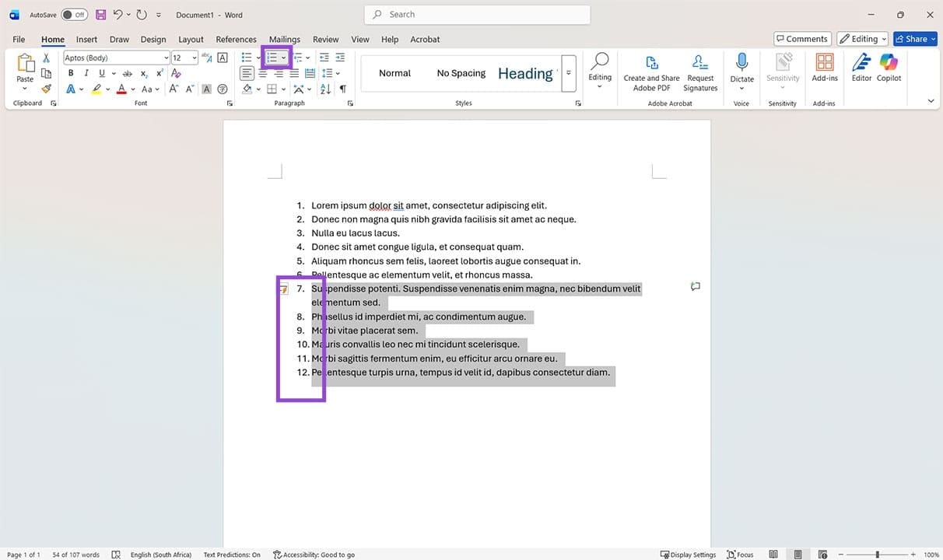943x560 pixels.
Task: Toggle italic formatting
Action: point(86,73)
